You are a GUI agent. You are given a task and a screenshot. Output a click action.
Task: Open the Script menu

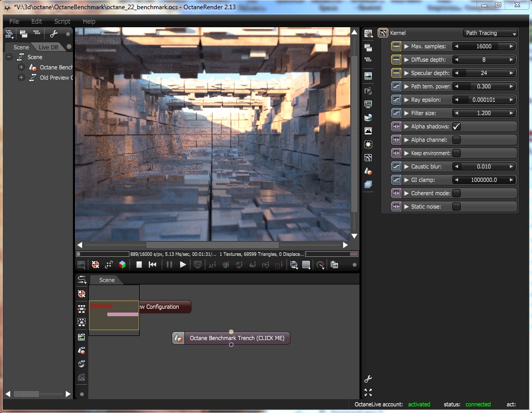click(62, 22)
